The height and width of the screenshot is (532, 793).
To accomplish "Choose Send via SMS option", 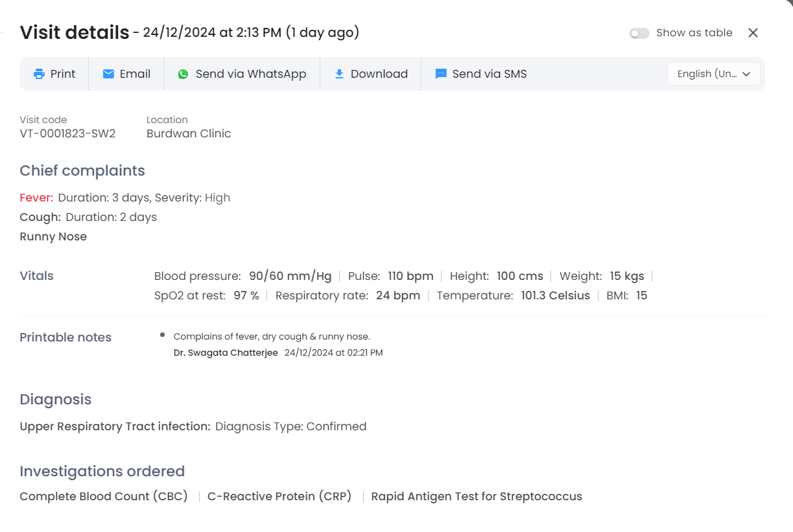I will 489,74.
